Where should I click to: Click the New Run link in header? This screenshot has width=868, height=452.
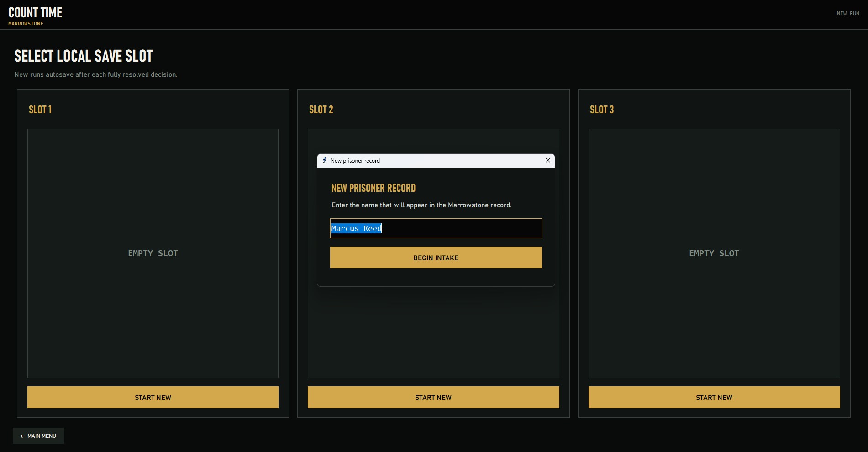pyautogui.click(x=848, y=14)
